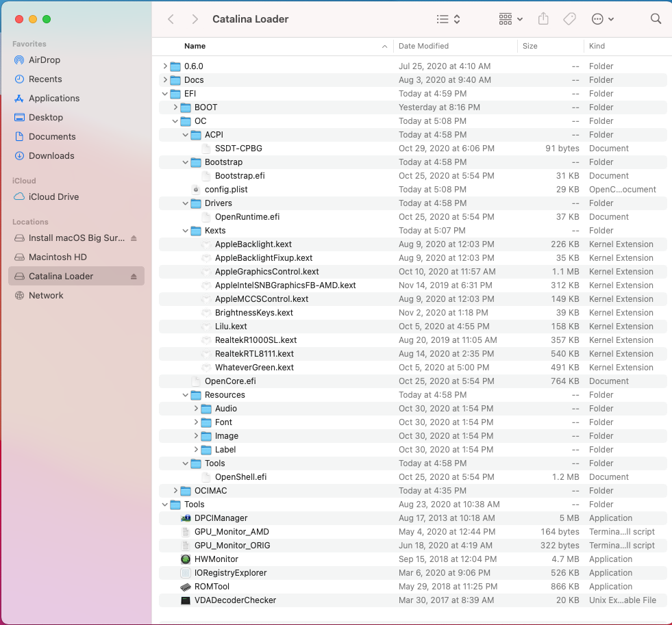Eject the Catalina Loader volume
This screenshot has height=625, width=672.
pyautogui.click(x=134, y=277)
